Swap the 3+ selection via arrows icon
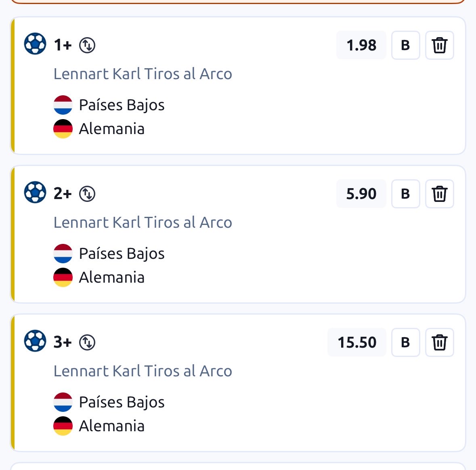This screenshot has height=470, width=476. [87, 342]
